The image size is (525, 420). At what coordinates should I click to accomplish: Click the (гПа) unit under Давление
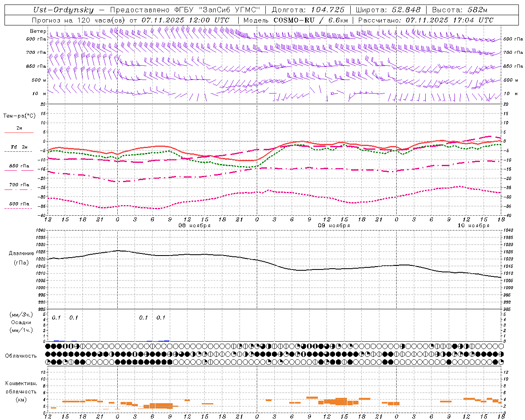point(21,262)
